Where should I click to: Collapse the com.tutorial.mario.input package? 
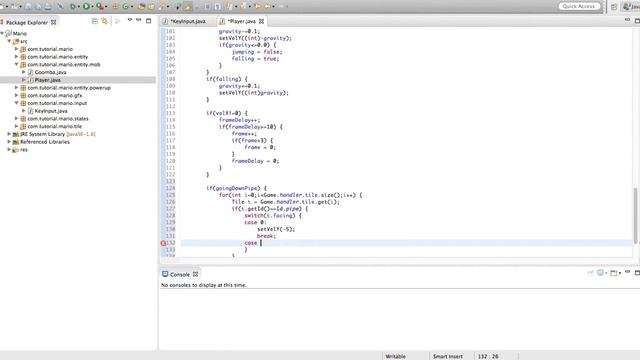(x=17, y=103)
